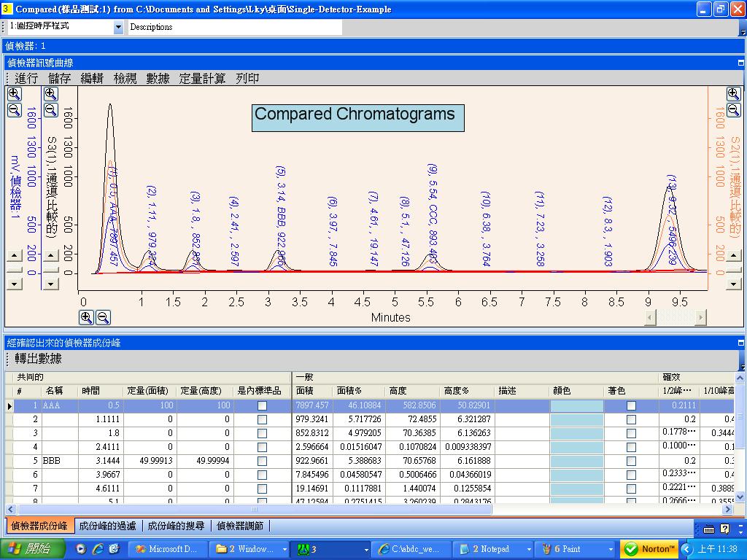The height and width of the screenshot is (560, 747).
Task: Pick the 顏色 swatch for peak BBB row
Action: (576, 461)
